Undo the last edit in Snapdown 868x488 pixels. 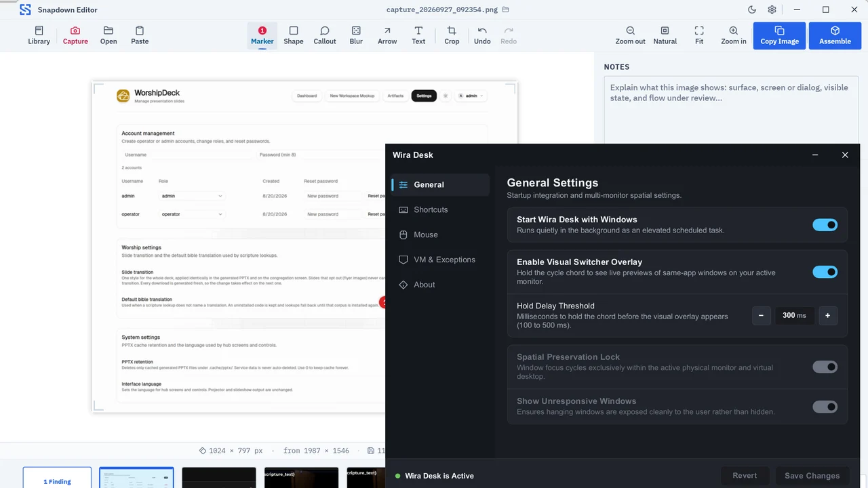point(482,35)
